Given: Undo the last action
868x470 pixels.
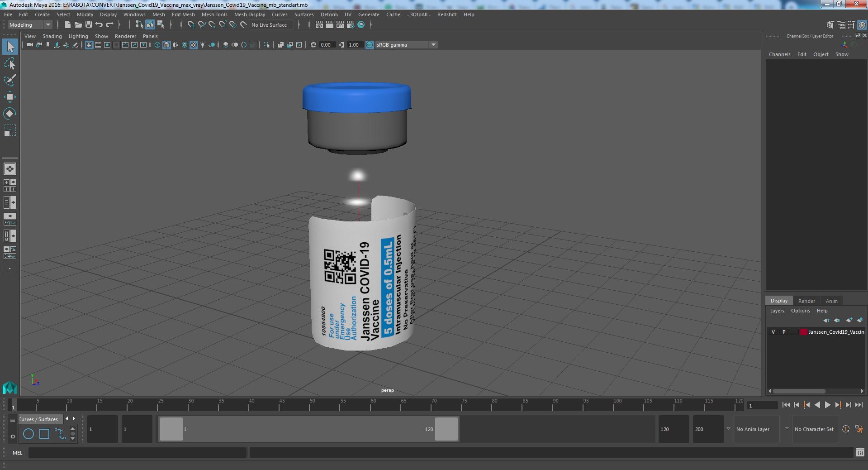Looking at the screenshot, I should [x=99, y=24].
